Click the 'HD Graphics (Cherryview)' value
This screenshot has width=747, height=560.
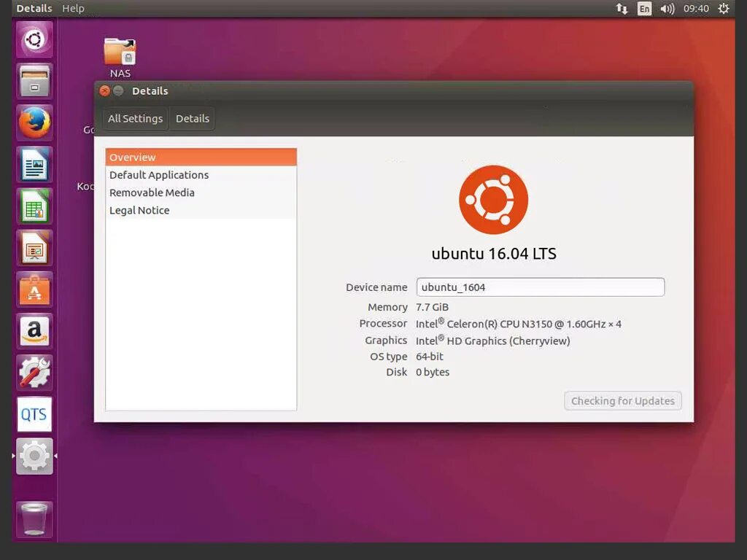(x=492, y=341)
